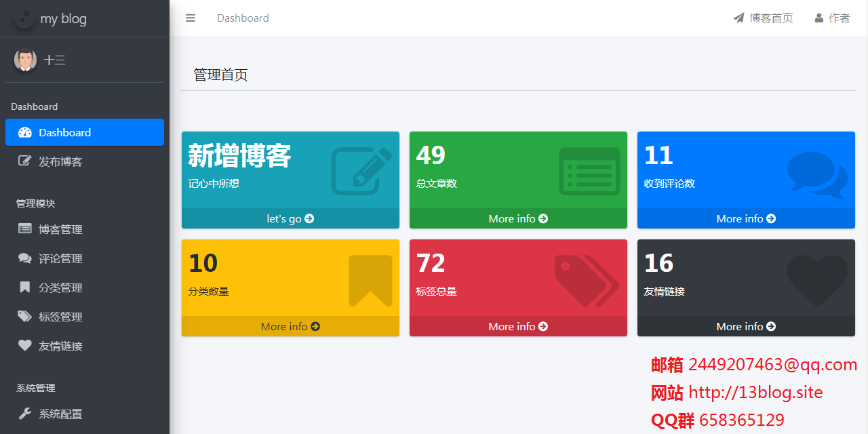Go to 评论管理 section
Screen dimensions: 868x434
(60, 258)
